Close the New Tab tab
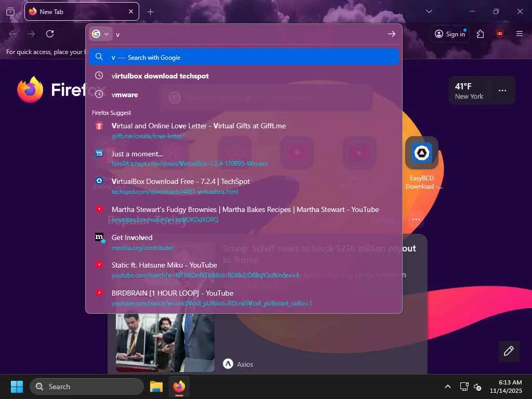Viewport: 532px width, 399px height. click(x=131, y=11)
